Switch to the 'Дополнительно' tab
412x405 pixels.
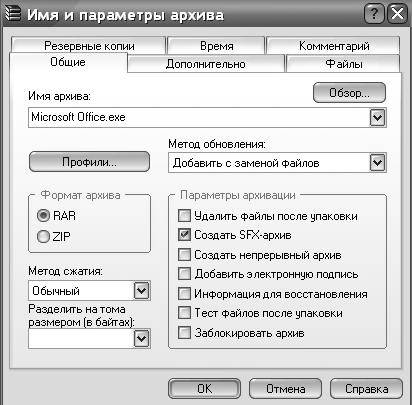(206, 64)
